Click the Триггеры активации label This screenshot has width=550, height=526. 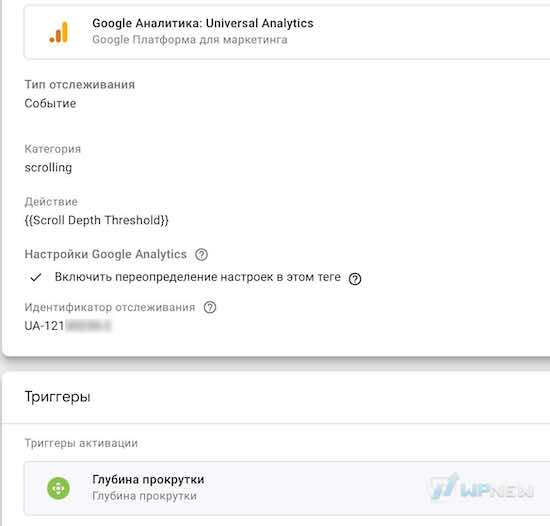pyautogui.click(x=81, y=443)
